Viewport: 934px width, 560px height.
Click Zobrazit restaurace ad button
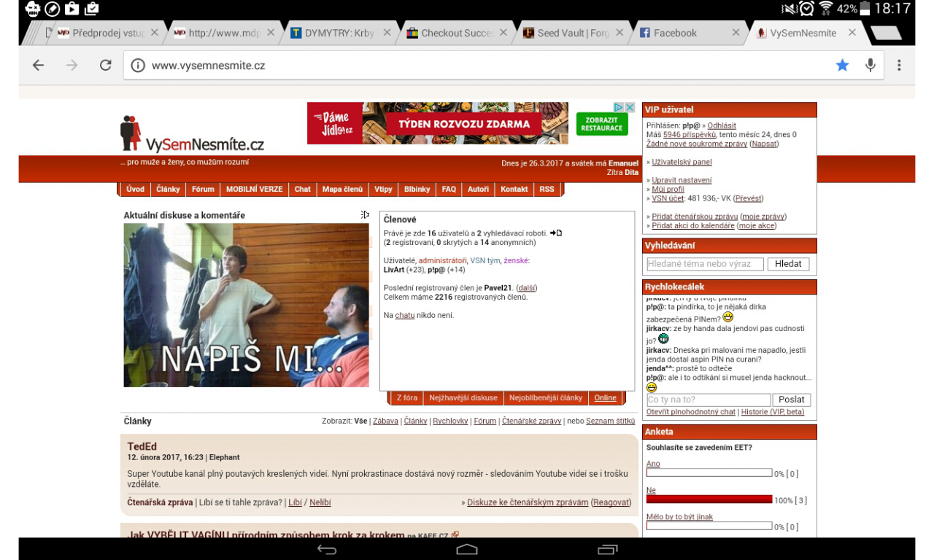(601, 124)
